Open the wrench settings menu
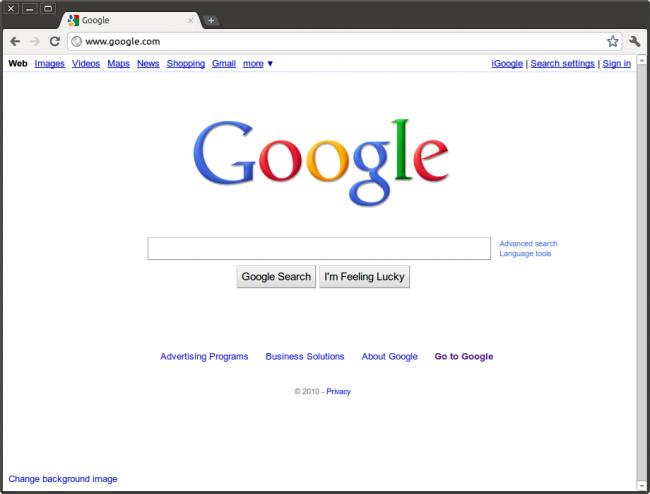650x494 pixels. 634,41
